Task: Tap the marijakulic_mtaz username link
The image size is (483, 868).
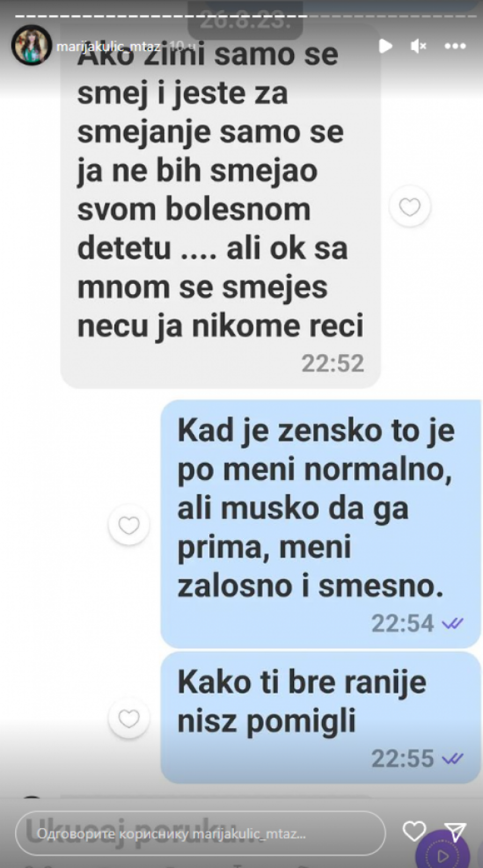Action: [108, 46]
